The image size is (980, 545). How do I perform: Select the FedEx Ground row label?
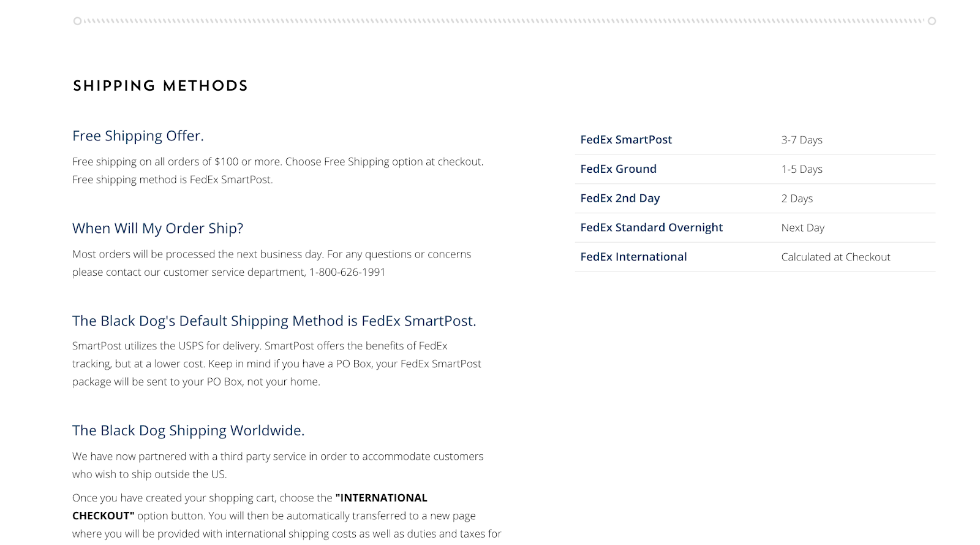point(618,169)
